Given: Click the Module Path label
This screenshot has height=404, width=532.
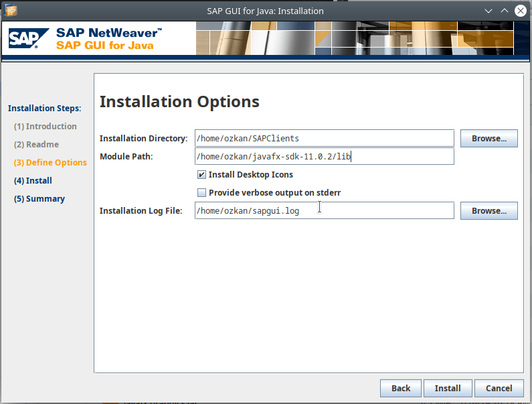Looking at the screenshot, I should point(126,156).
